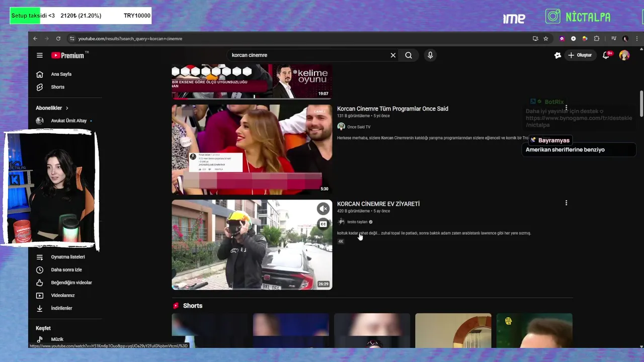Open Chrome profile avatar

pos(625,39)
